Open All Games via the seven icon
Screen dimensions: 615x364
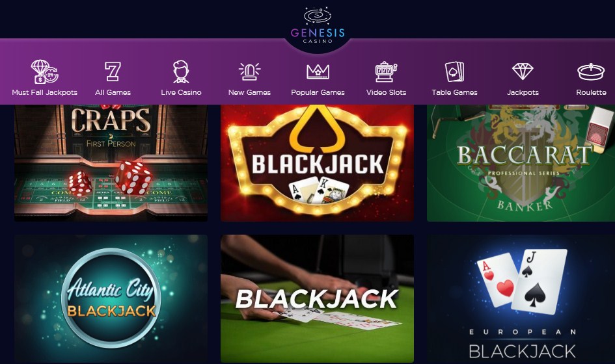113,71
